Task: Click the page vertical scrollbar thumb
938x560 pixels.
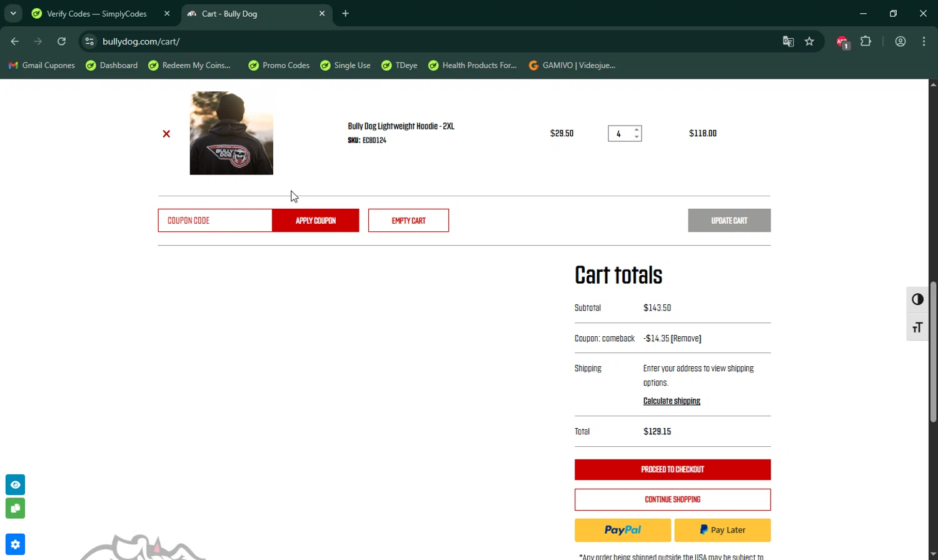Action: [x=933, y=352]
